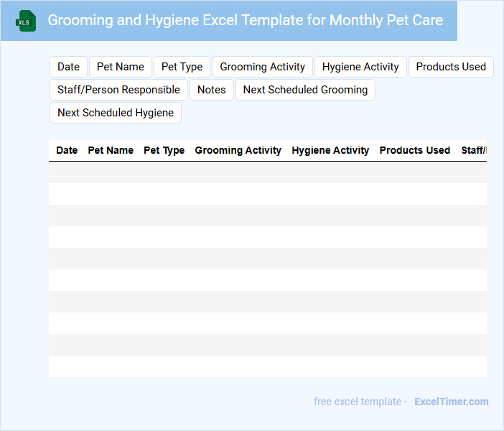Select the Products Used column header
This screenshot has width=504, height=431.
point(415,150)
